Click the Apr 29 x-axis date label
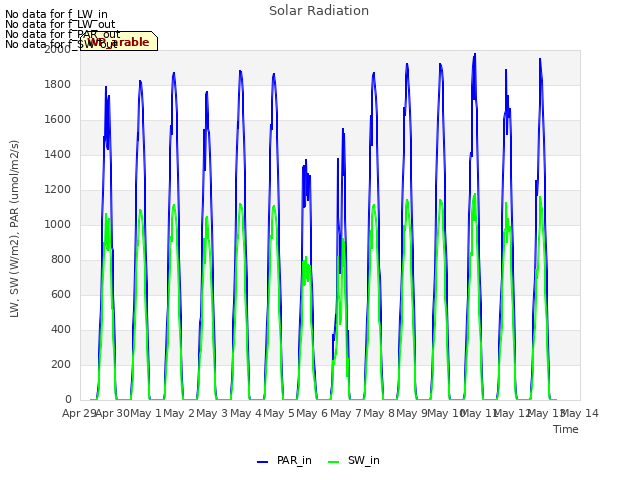The width and height of the screenshot is (640, 480). point(79,414)
